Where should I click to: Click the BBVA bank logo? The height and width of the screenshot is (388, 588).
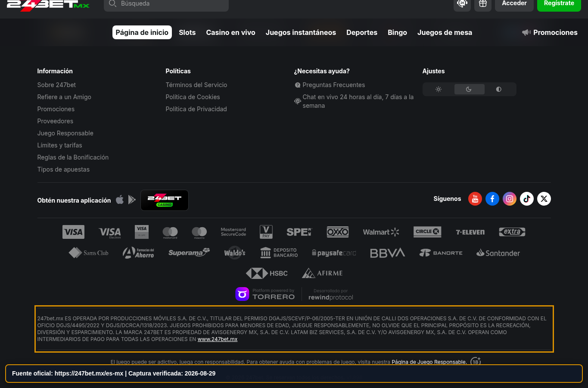[388, 253]
